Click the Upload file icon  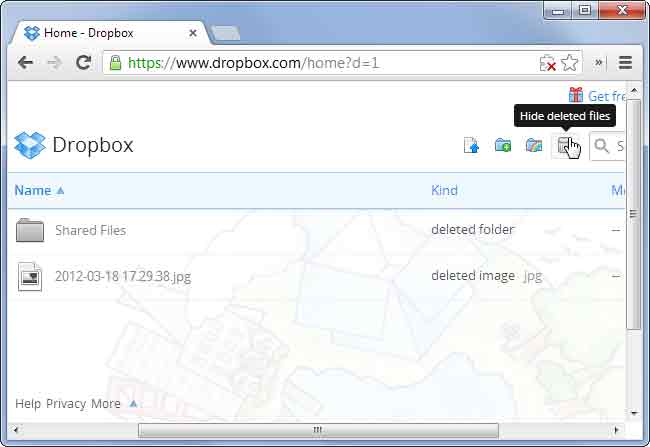pyautogui.click(x=471, y=146)
